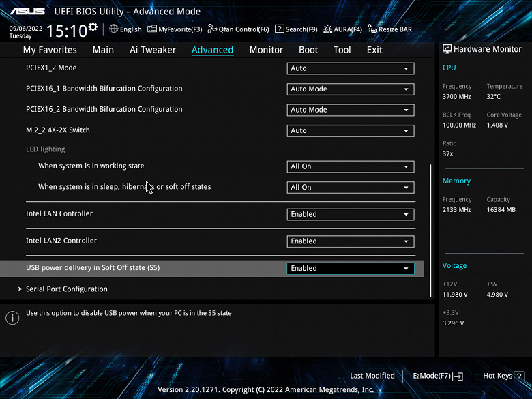Open MyFavorite(F3) list icon
This screenshot has height=399, width=532.
[152, 29]
